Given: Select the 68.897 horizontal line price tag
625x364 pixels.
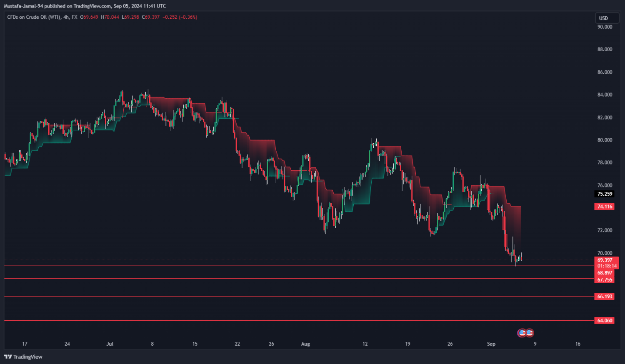Looking at the screenshot, I should pos(605,273).
